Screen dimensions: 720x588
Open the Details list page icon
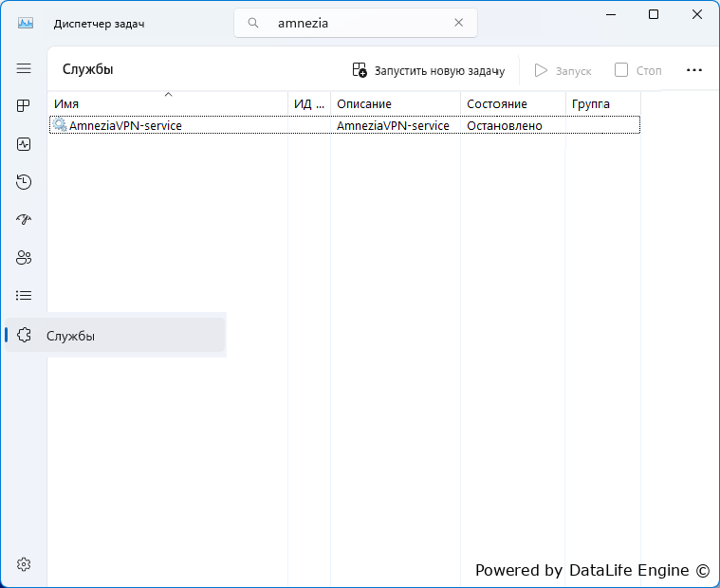pos(24,295)
